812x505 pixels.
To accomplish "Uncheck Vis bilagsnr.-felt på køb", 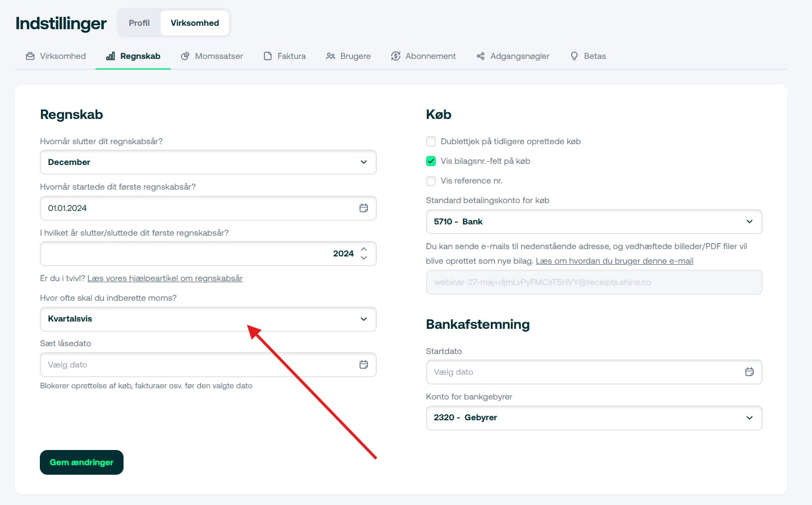I will [431, 161].
